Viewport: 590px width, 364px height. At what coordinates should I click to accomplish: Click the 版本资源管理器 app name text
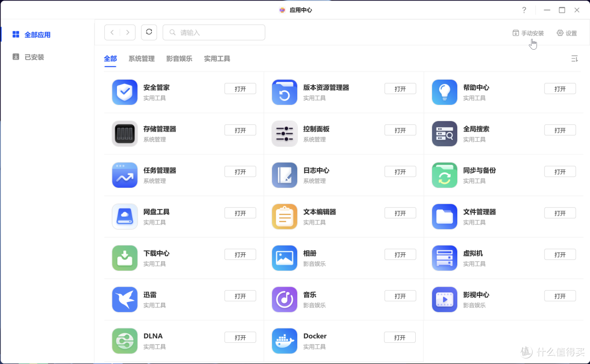coord(326,88)
